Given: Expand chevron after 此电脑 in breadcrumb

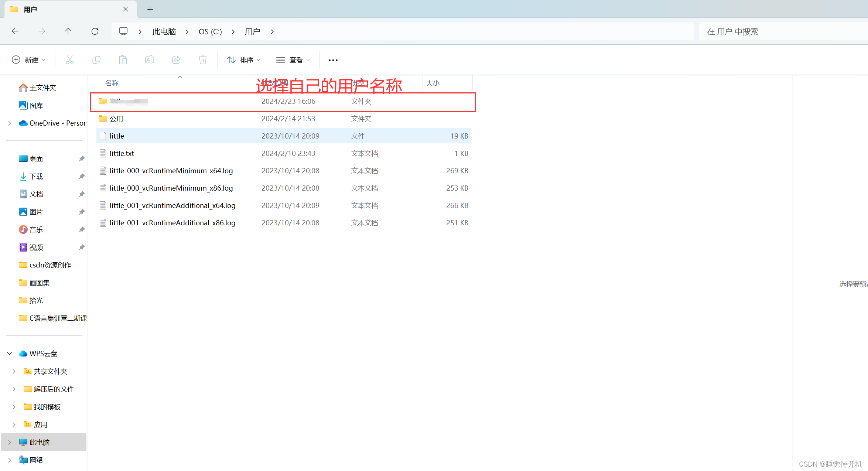Looking at the screenshot, I should (187, 32).
